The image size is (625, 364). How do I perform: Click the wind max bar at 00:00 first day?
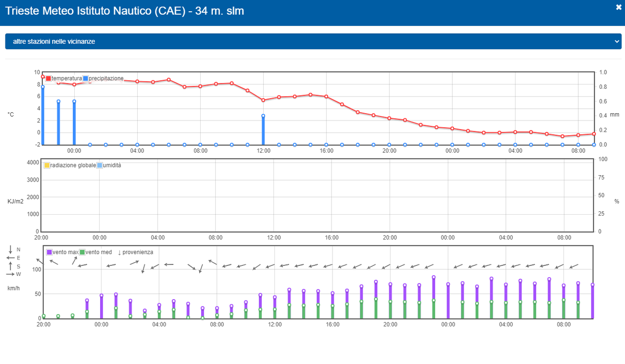point(102,307)
